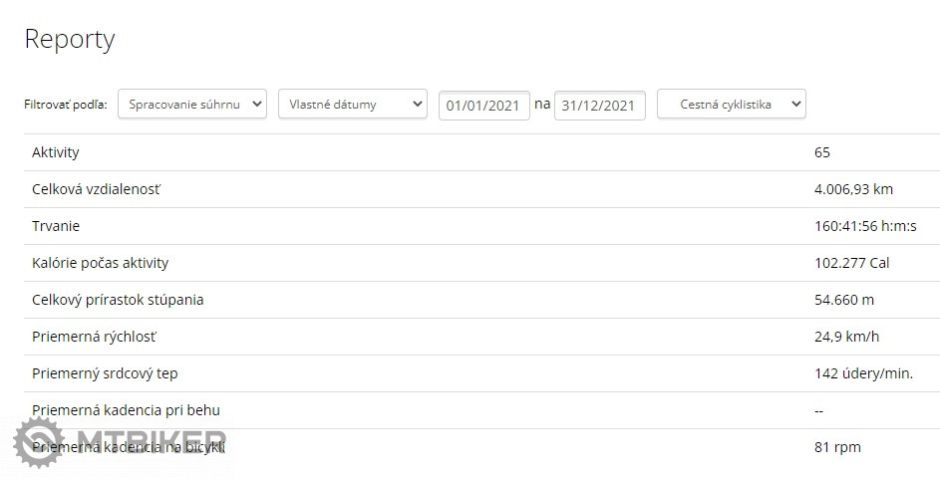Click the Reporty page heading

click(69, 39)
